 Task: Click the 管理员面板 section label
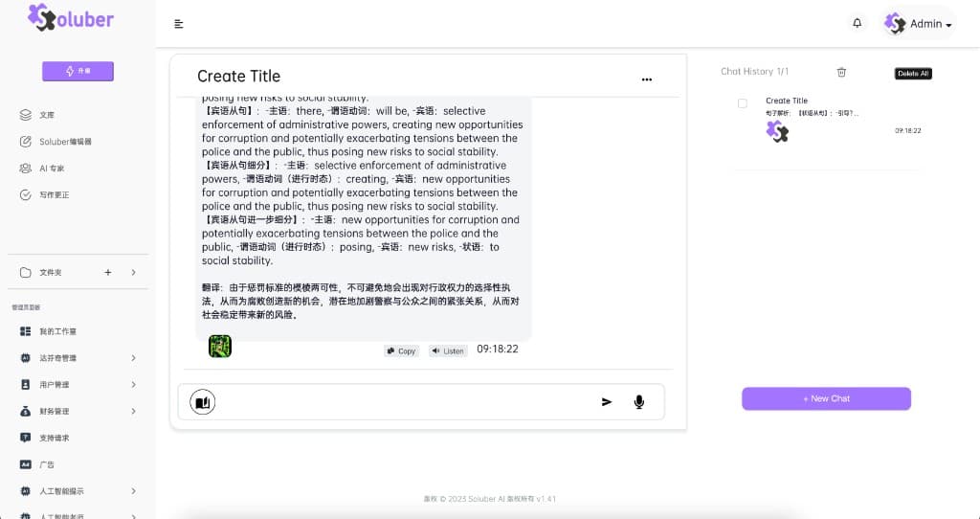(x=26, y=307)
